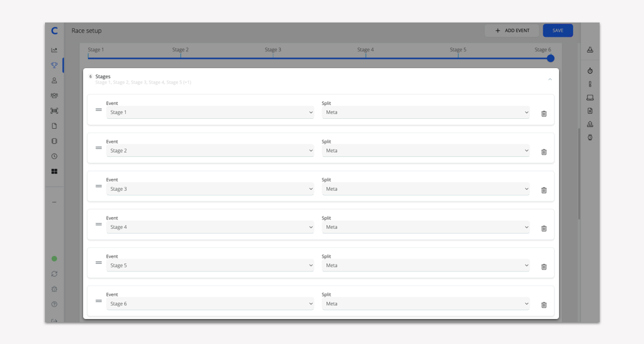Open the Split dropdown in Stage 4 row
Screen dimensions: 644x344
[x=426, y=227]
